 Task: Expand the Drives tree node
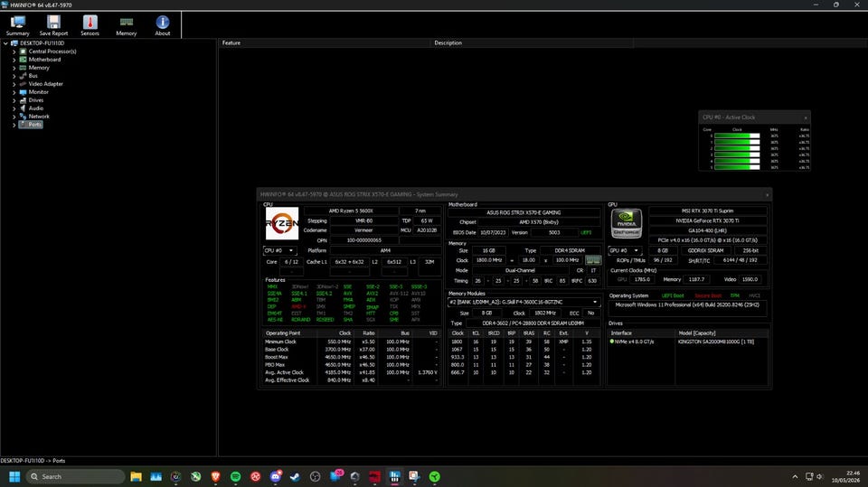14,100
